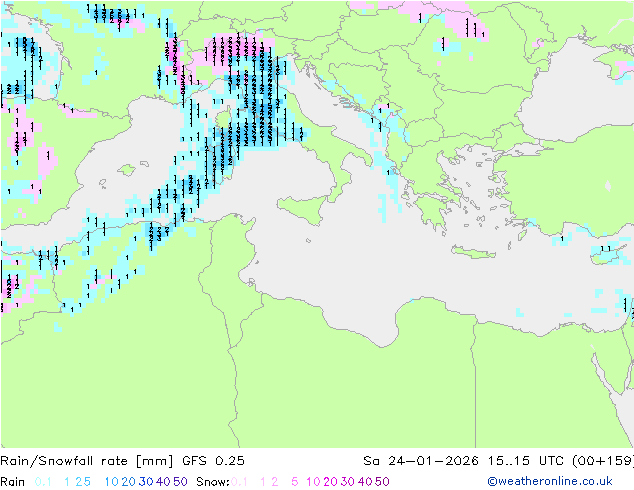Click the '15..15 UTC' time label
The height and width of the screenshot is (490, 634).
coord(526,461)
